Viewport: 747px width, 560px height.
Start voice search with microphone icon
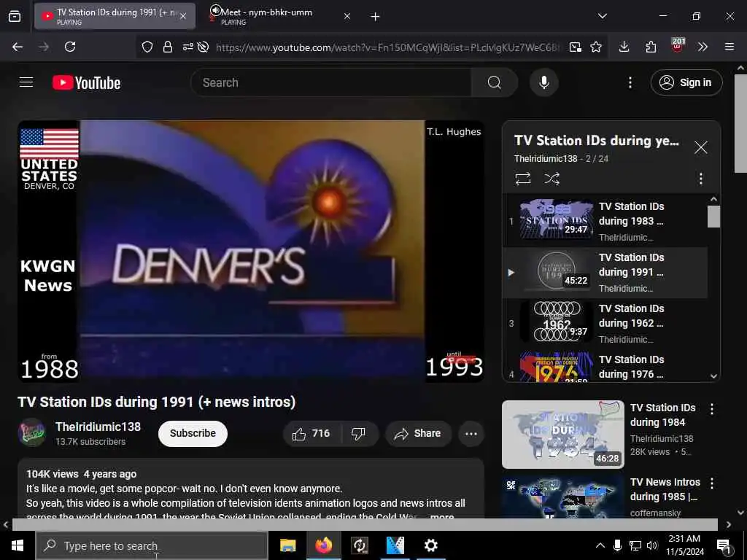[x=543, y=82]
